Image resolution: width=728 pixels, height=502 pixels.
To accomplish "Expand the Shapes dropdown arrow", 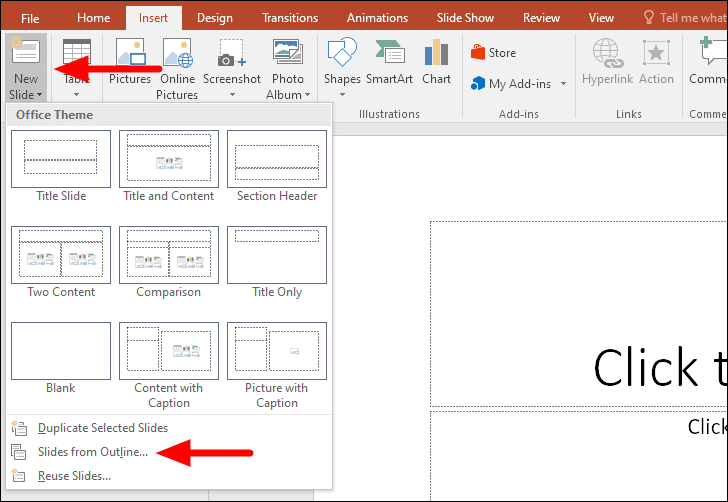I will pos(342,95).
